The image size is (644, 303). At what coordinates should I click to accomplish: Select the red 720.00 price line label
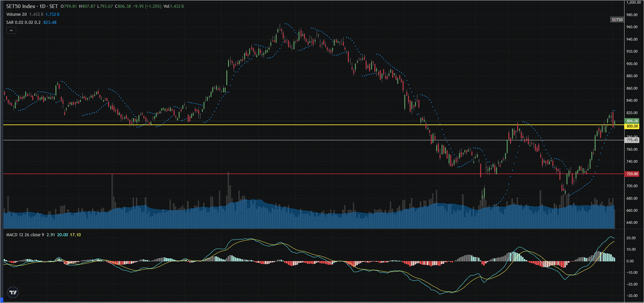[632, 174]
